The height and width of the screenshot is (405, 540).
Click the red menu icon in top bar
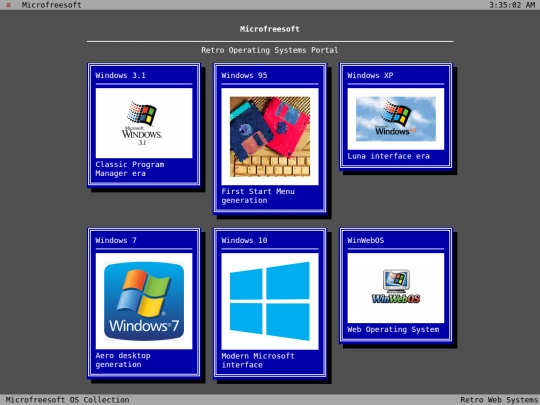coord(9,5)
